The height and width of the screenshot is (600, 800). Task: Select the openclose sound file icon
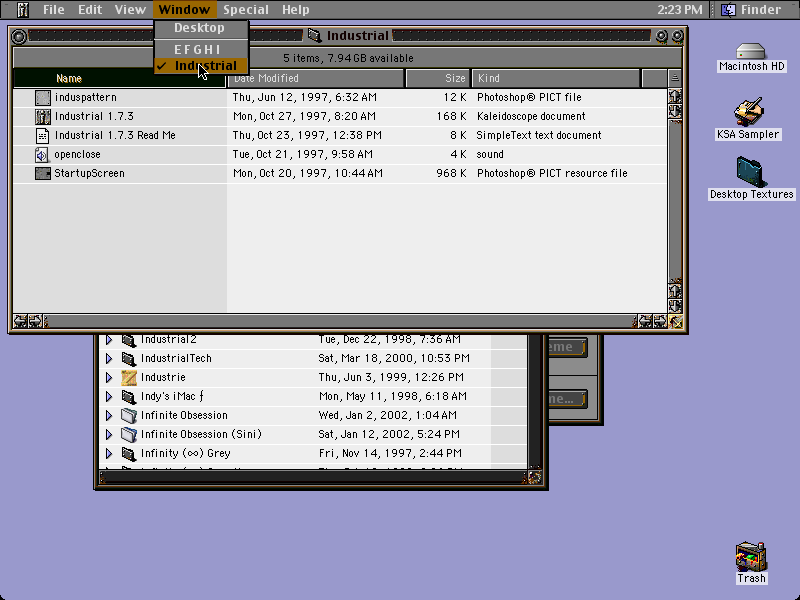tap(43, 154)
